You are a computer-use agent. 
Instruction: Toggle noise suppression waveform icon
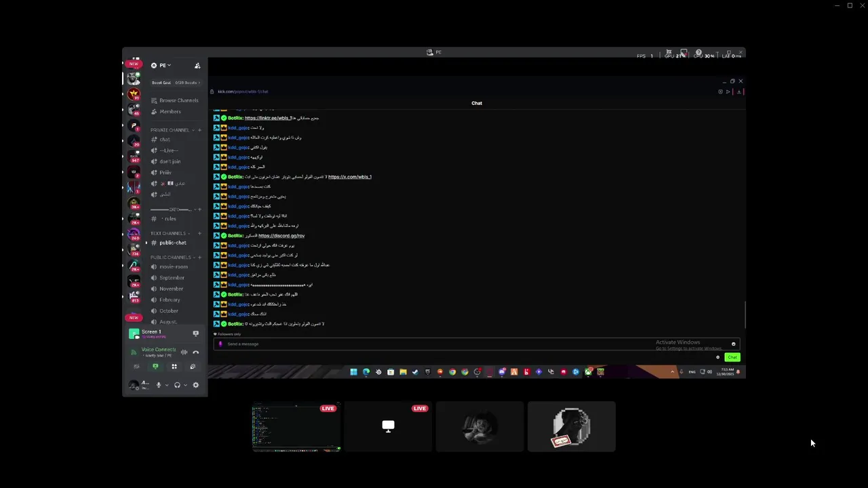coord(184,352)
